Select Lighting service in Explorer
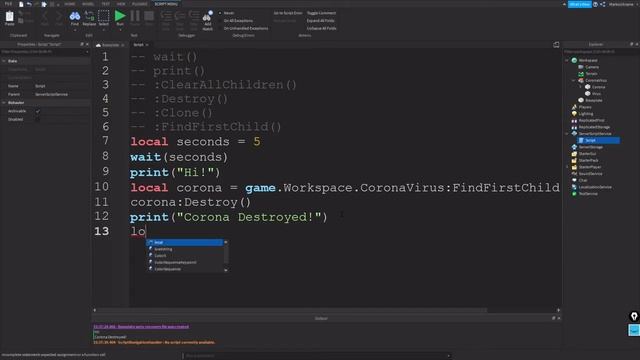The image size is (640, 360). point(582,113)
